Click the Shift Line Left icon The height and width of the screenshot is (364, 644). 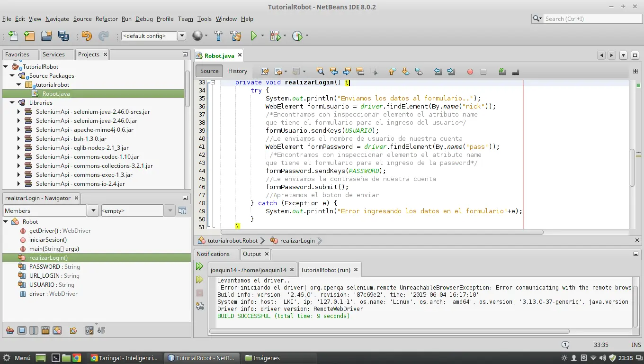point(438,72)
